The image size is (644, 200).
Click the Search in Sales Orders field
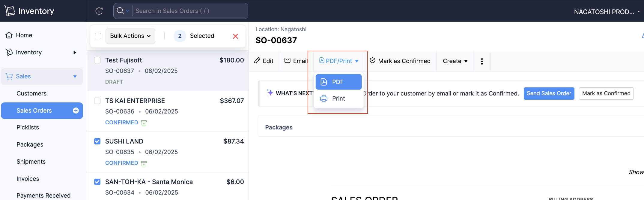pyautogui.click(x=189, y=11)
